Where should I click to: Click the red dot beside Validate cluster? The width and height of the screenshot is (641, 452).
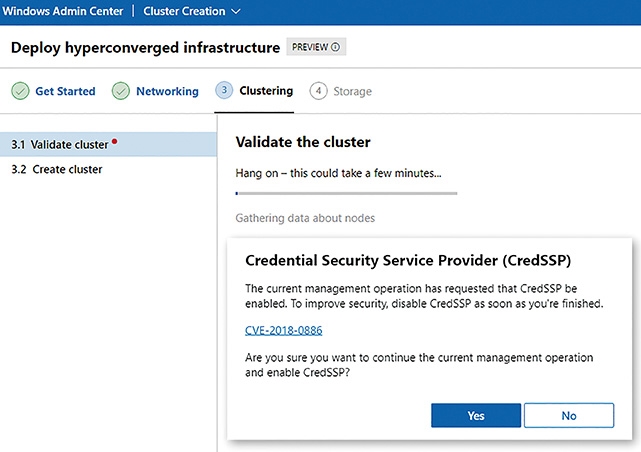click(x=114, y=141)
